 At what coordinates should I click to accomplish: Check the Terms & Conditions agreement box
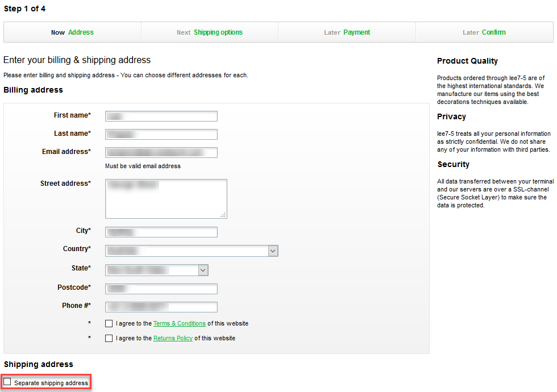coord(108,323)
